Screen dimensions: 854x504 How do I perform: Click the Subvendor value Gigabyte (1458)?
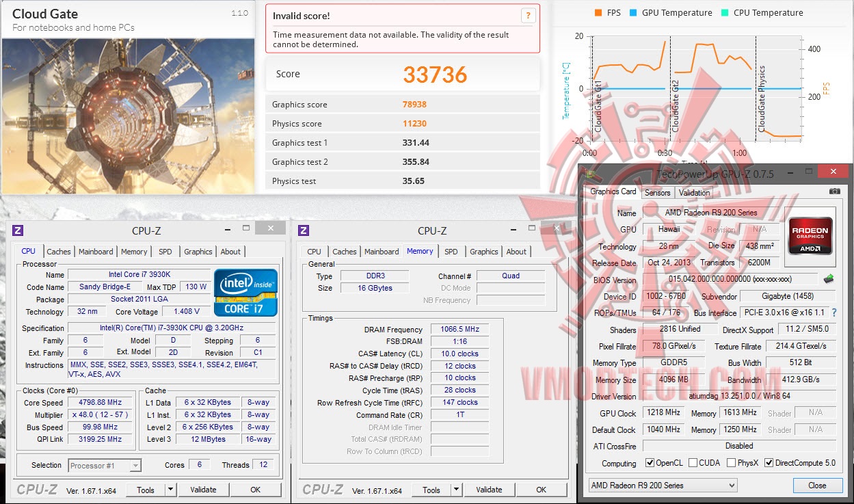point(788,296)
